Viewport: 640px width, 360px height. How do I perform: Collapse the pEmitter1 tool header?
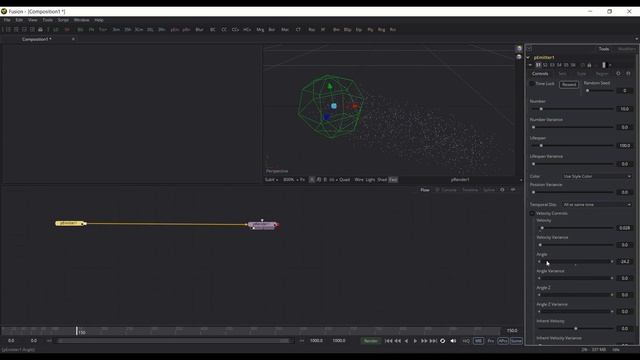528,58
